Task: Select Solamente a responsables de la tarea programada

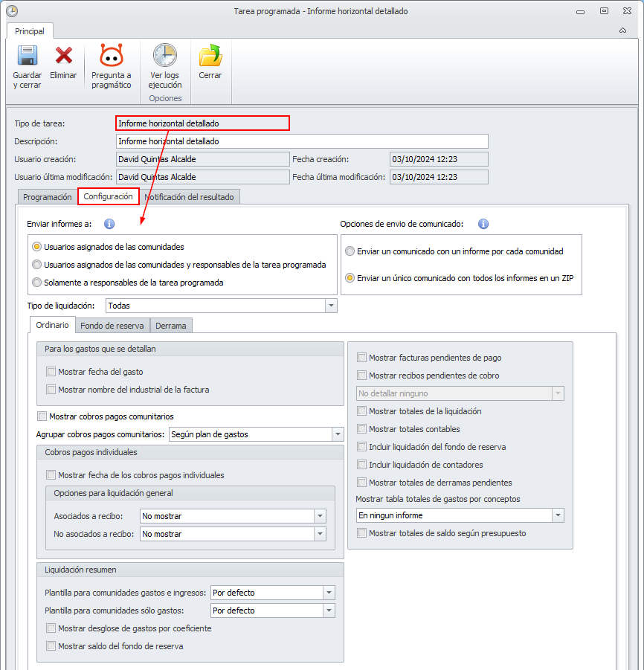Action: [37, 283]
